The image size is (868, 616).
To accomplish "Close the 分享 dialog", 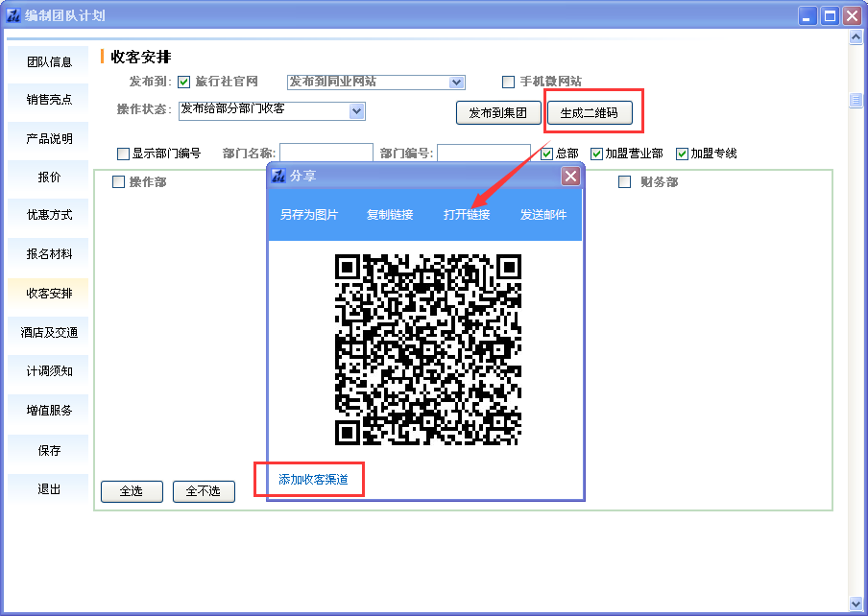I will pyautogui.click(x=570, y=177).
